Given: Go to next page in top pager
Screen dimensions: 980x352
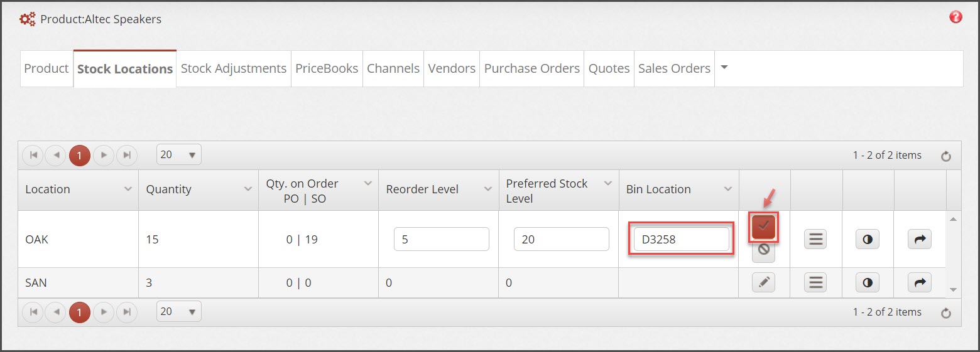Looking at the screenshot, I should [104, 155].
